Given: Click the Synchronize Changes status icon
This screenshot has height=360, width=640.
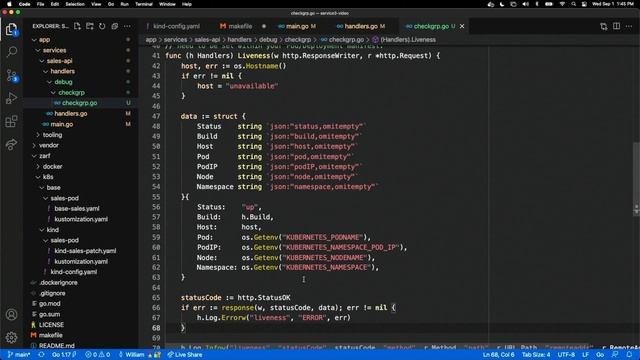Looking at the screenshot, I should click(41, 355).
